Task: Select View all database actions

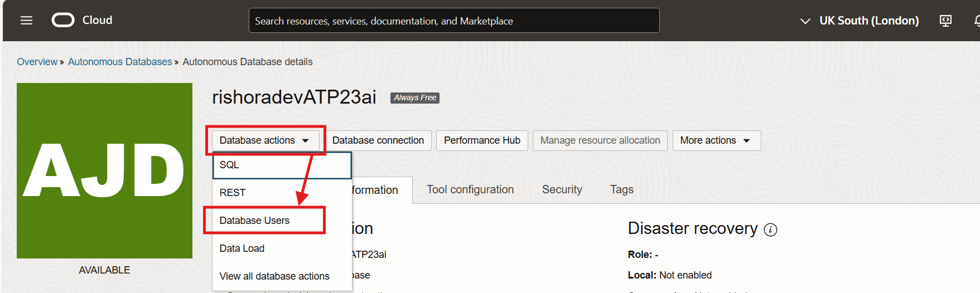Action: tap(274, 276)
